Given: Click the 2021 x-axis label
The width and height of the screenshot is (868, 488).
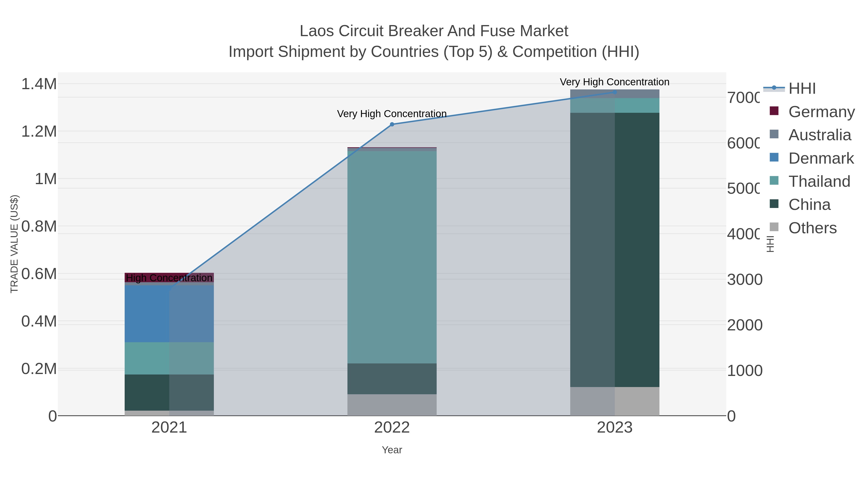Looking at the screenshot, I should (169, 428).
